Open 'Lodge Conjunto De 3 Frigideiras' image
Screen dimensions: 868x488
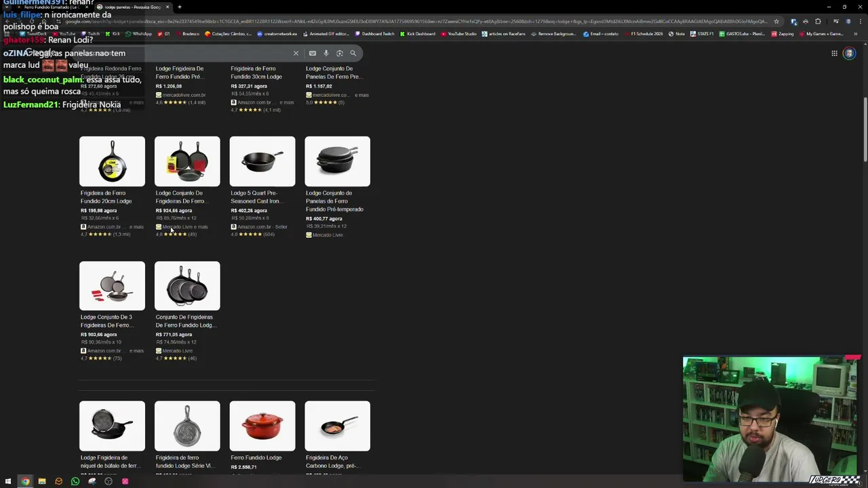point(112,286)
